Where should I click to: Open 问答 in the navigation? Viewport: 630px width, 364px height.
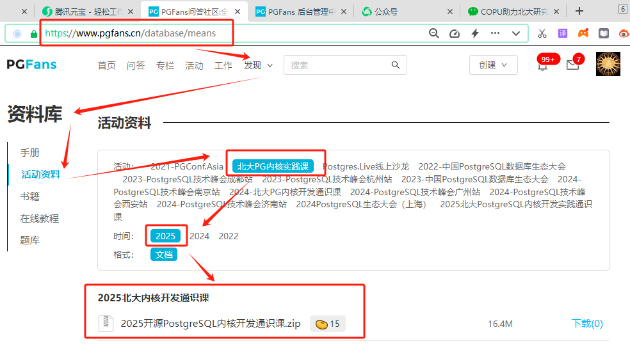tap(135, 65)
